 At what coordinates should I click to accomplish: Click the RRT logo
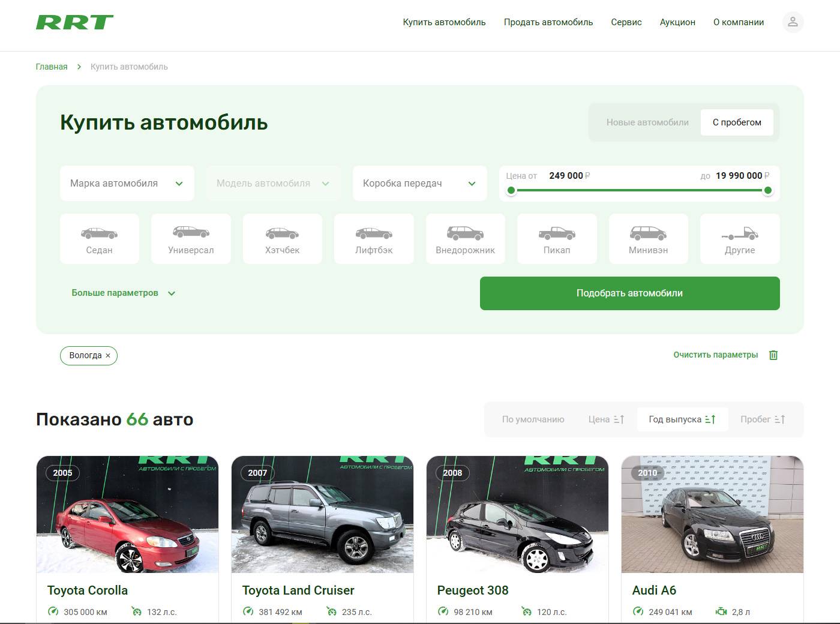(x=74, y=22)
